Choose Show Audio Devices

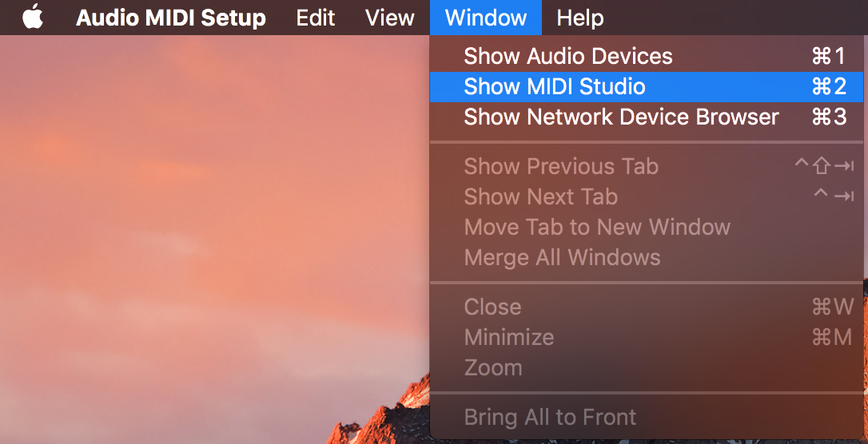click(x=567, y=56)
